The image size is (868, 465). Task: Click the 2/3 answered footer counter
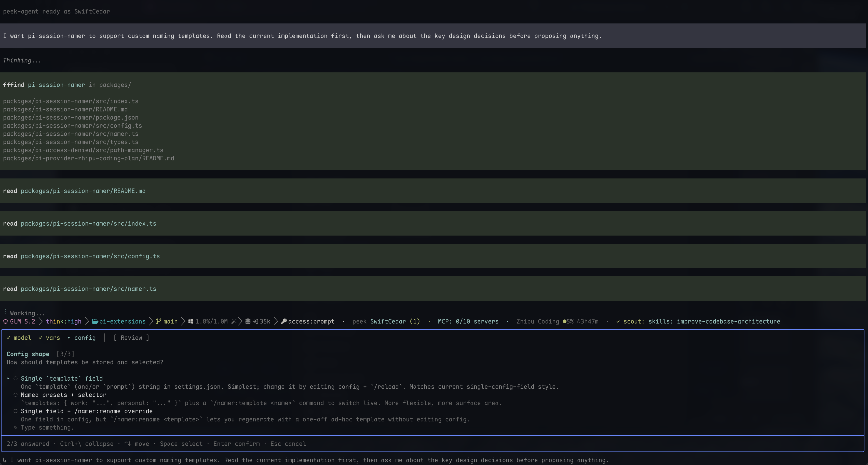tap(28, 444)
